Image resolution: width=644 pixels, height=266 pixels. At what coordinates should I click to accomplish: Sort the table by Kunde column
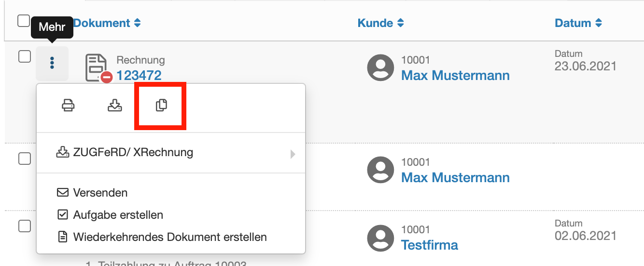tap(381, 23)
